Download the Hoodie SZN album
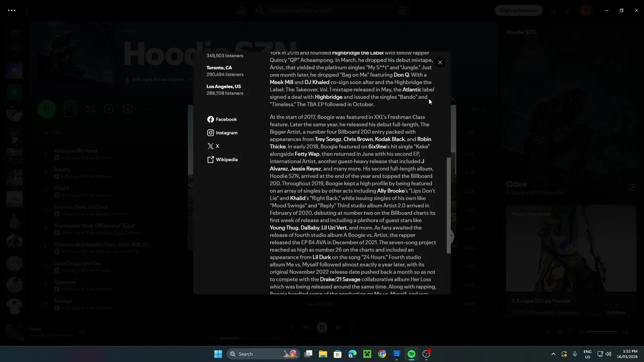This screenshot has width=644, height=362. (128, 109)
